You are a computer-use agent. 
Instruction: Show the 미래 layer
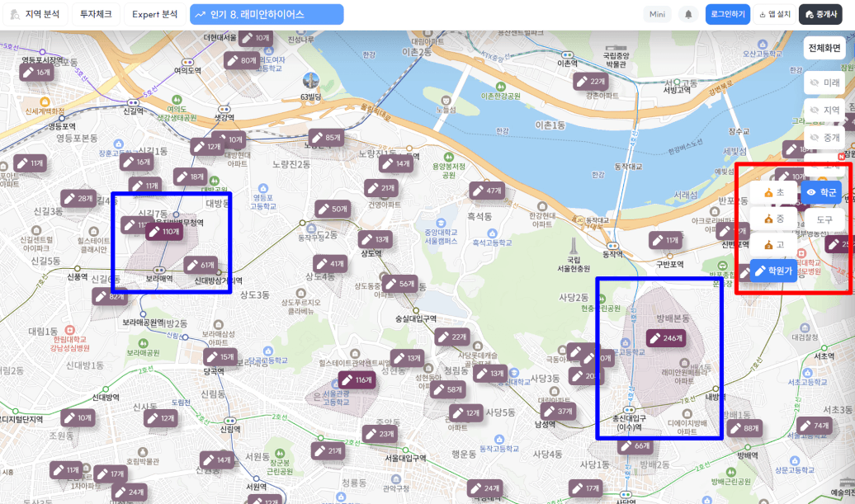tap(824, 82)
